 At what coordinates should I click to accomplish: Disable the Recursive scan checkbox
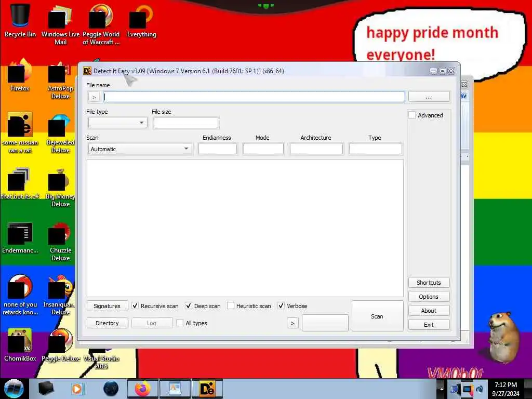click(x=135, y=305)
